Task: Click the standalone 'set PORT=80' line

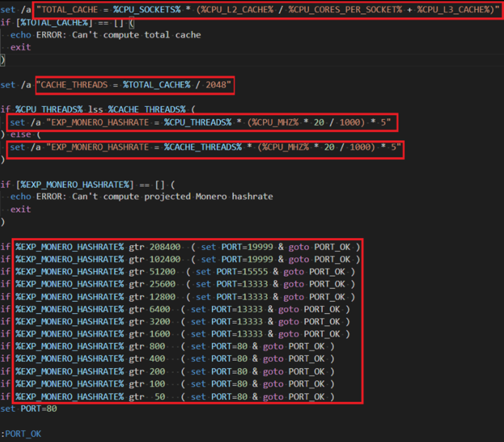Action: point(29,409)
